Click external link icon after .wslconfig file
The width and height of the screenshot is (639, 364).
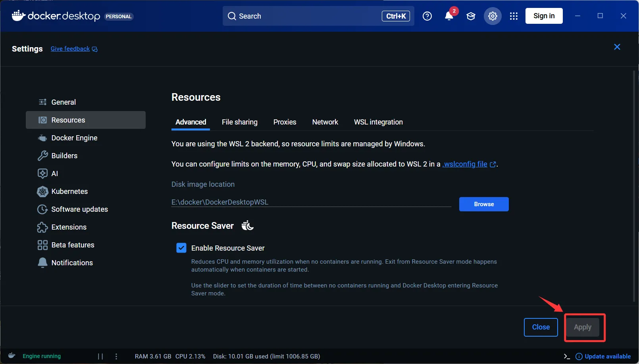(493, 164)
